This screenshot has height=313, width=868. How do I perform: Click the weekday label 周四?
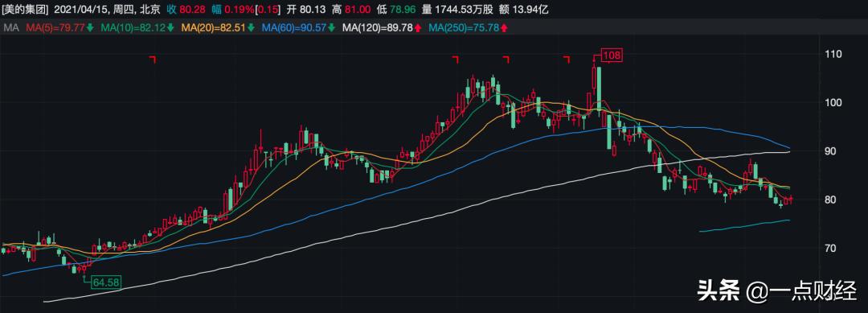click(123, 10)
